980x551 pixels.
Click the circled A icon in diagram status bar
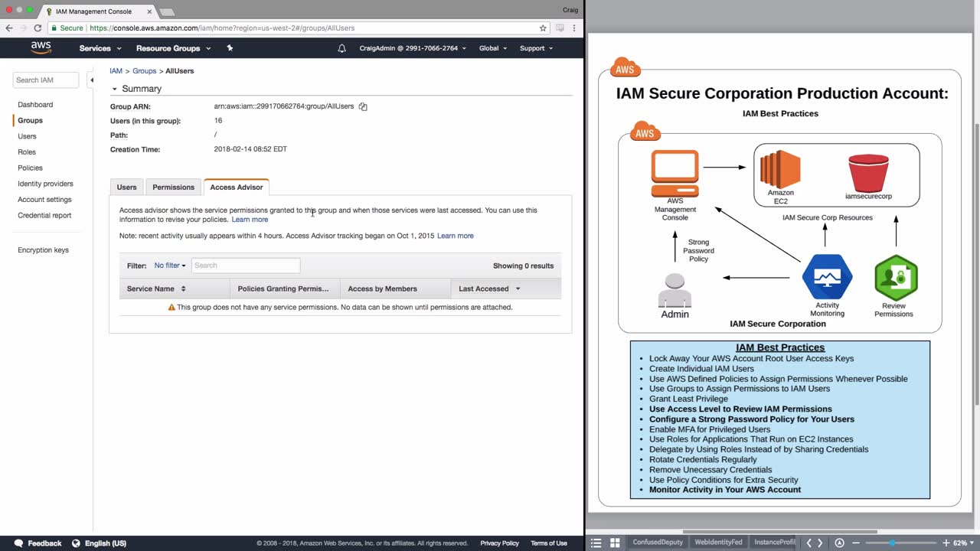(x=839, y=543)
